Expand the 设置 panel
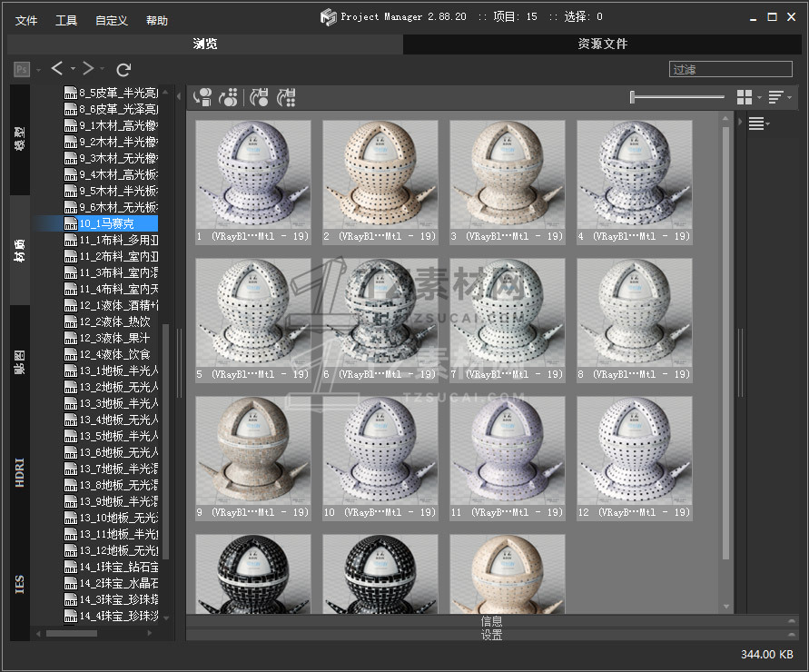Viewport: 809px width, 672px height. (491, 636)
